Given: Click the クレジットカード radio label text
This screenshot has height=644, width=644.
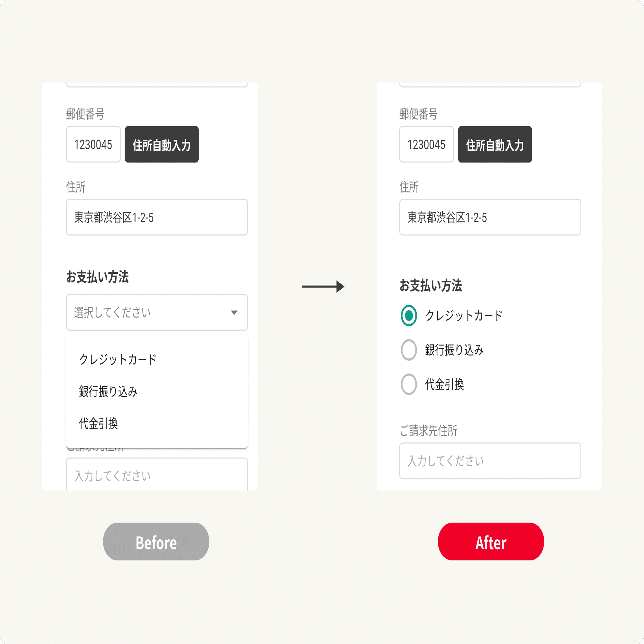Looking at the screenshot, I should [x=464, y=315].
